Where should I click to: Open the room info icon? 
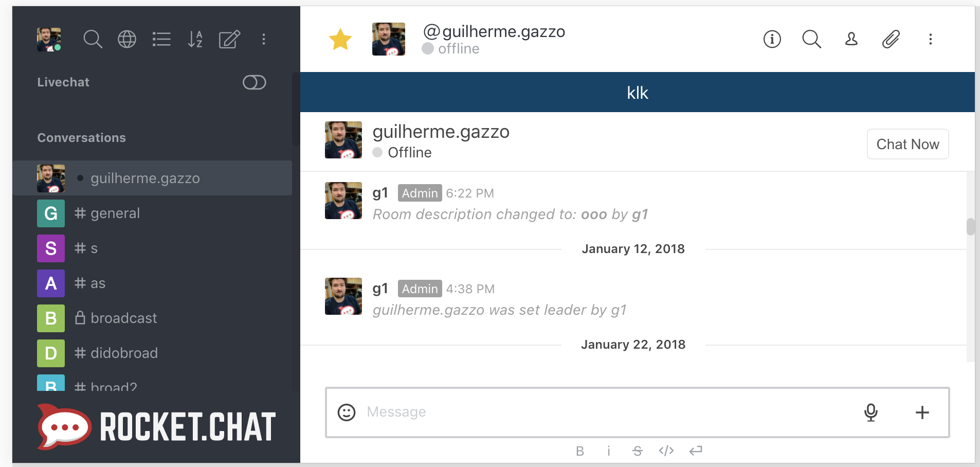click(772, 39)
